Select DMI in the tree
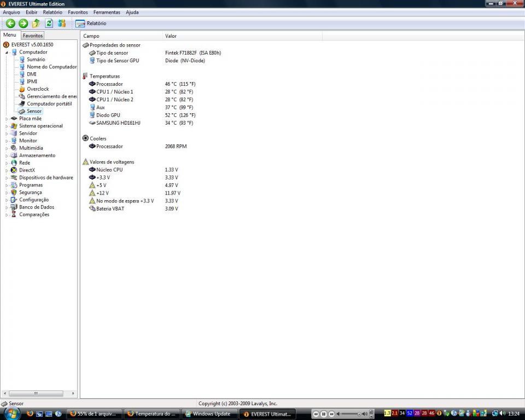Screen dimensions: 525x420 32,74
